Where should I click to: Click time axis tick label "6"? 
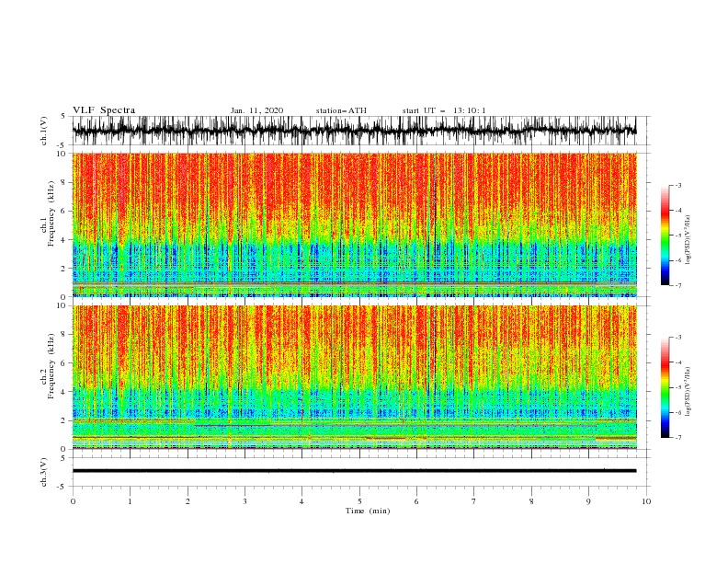[417, 501]
